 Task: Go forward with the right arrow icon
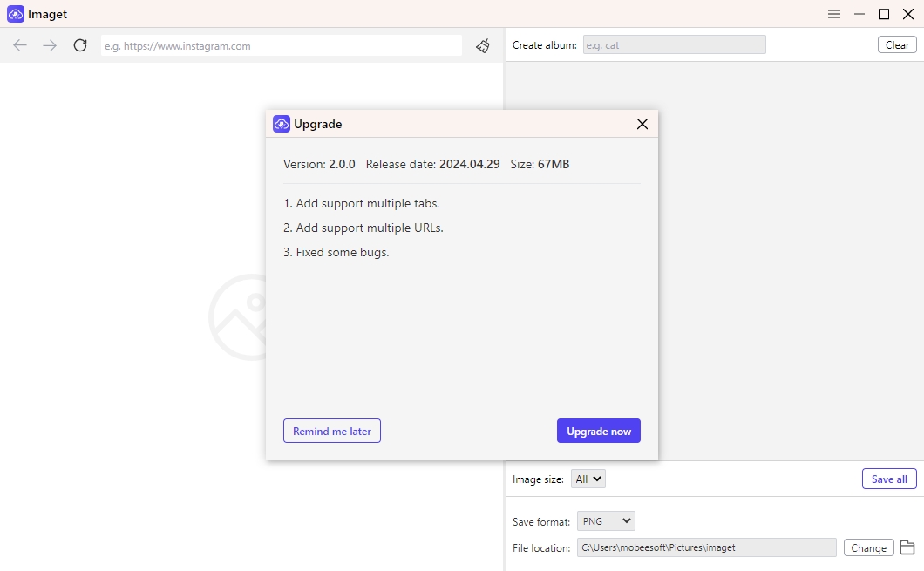tap(50, 45)
